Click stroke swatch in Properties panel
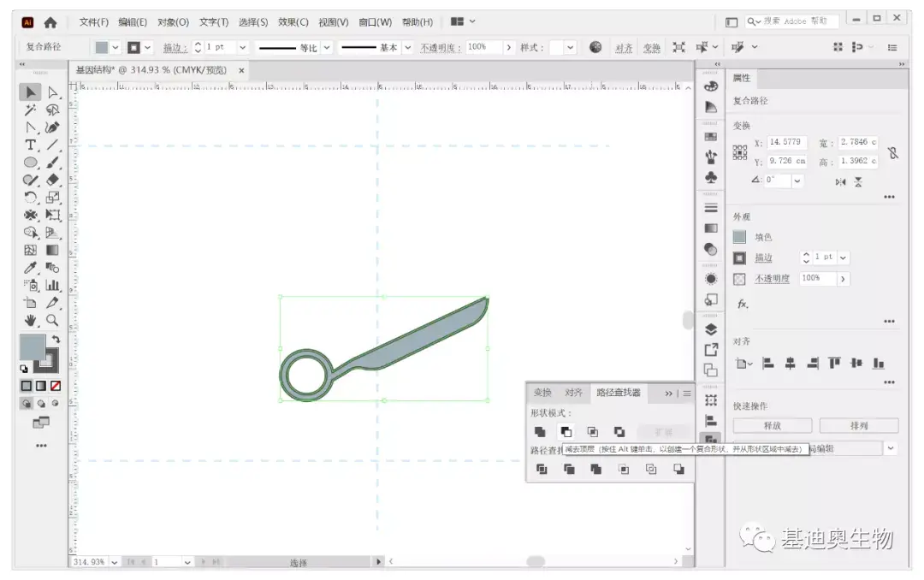The image size is (924, 580). tap(739, 257)
